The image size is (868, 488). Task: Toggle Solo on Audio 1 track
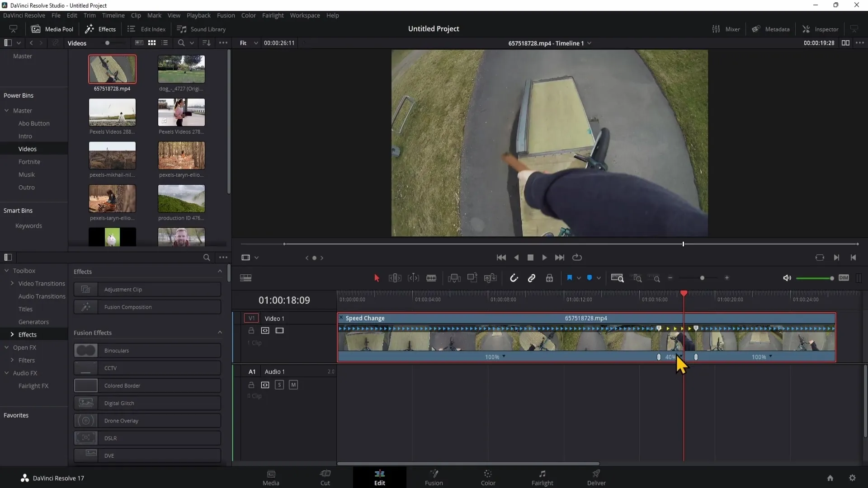coord(279,385)
